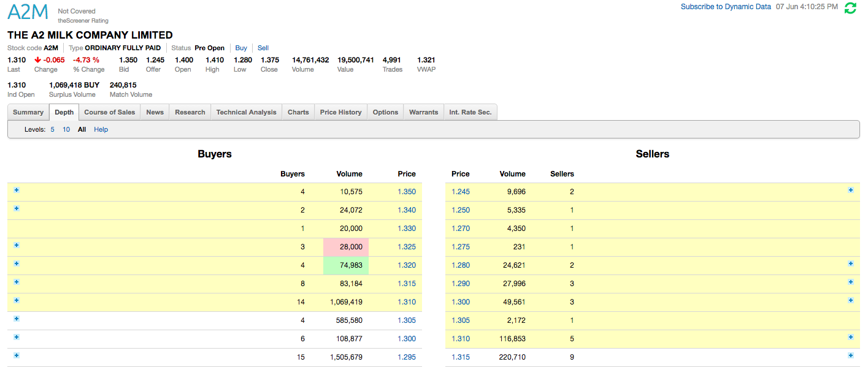The image size is (868, 367).
Task: Click the VWAP value 1.321
Action: 426,60
